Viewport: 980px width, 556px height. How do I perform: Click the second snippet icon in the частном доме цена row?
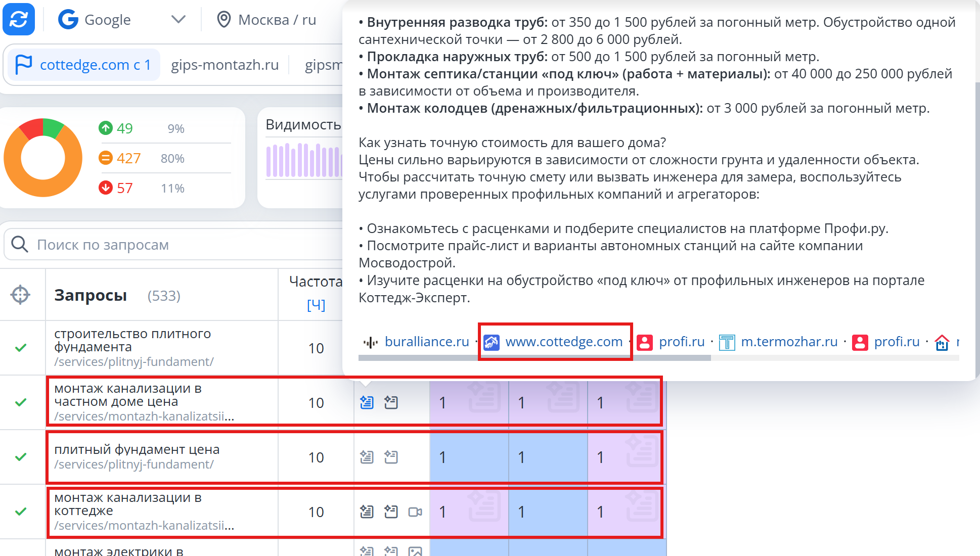391,402
